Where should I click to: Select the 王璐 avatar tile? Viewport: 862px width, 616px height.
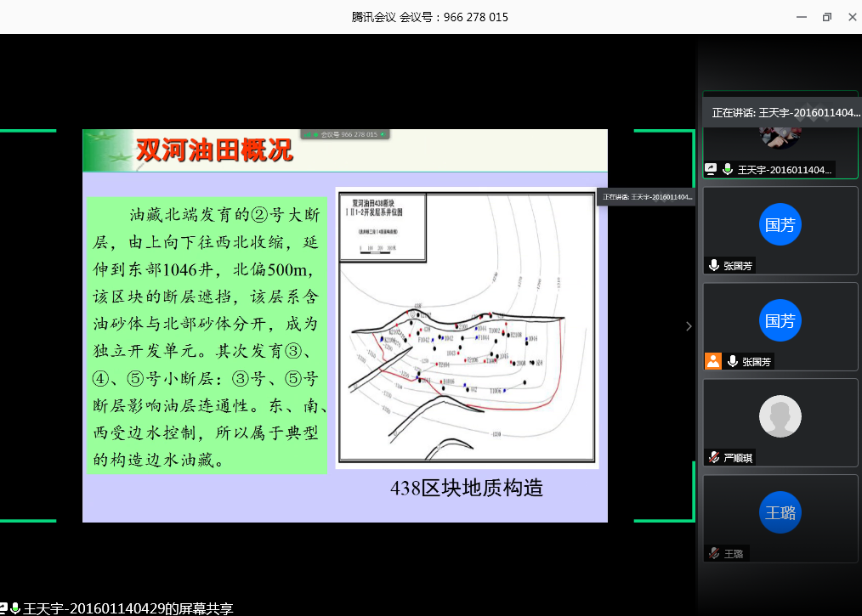click(780, 513)
